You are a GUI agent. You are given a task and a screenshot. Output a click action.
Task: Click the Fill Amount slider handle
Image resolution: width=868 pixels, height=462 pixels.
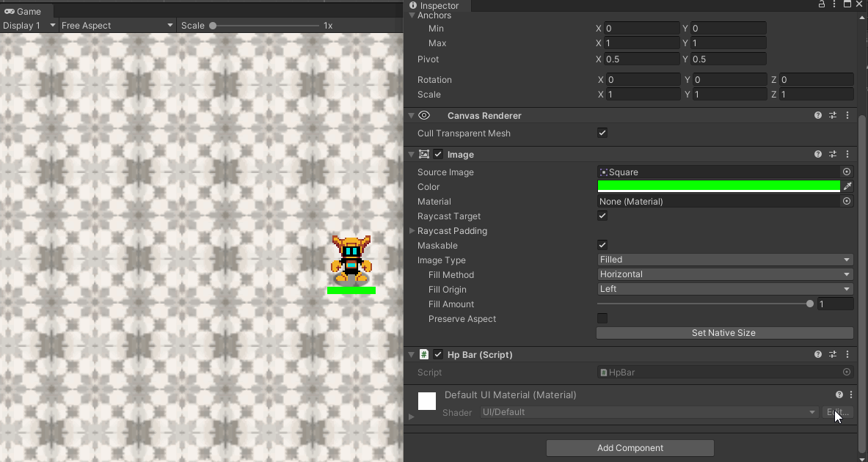click(810, 304)
